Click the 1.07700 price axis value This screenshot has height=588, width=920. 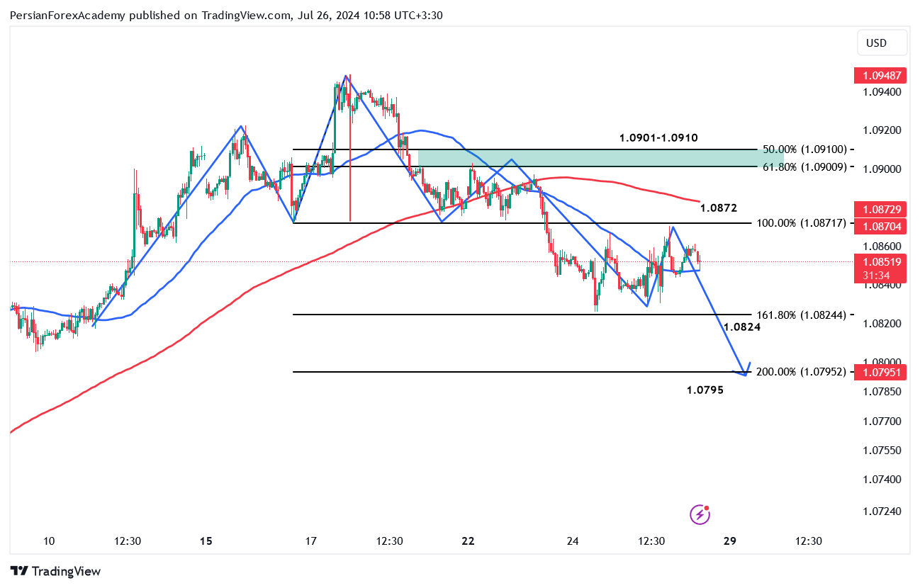(881, 421)
